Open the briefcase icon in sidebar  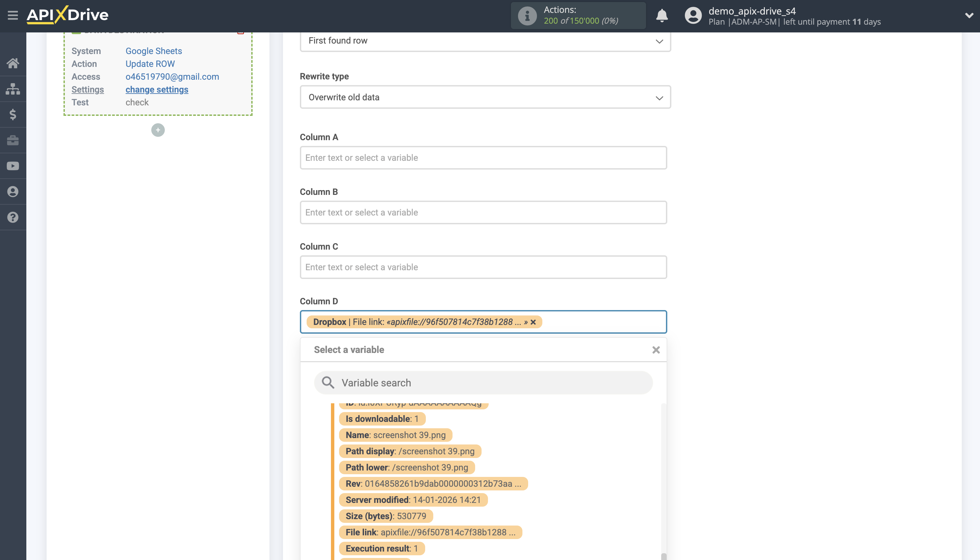[x=13, y=140]
